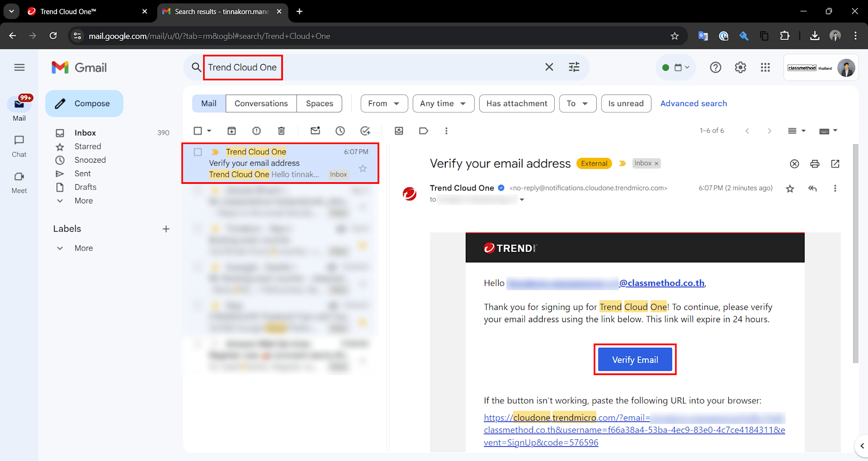Bookmark this page star in address bar
The width and height of the screenshot is (868, 461).
click(x=674, y=36)
